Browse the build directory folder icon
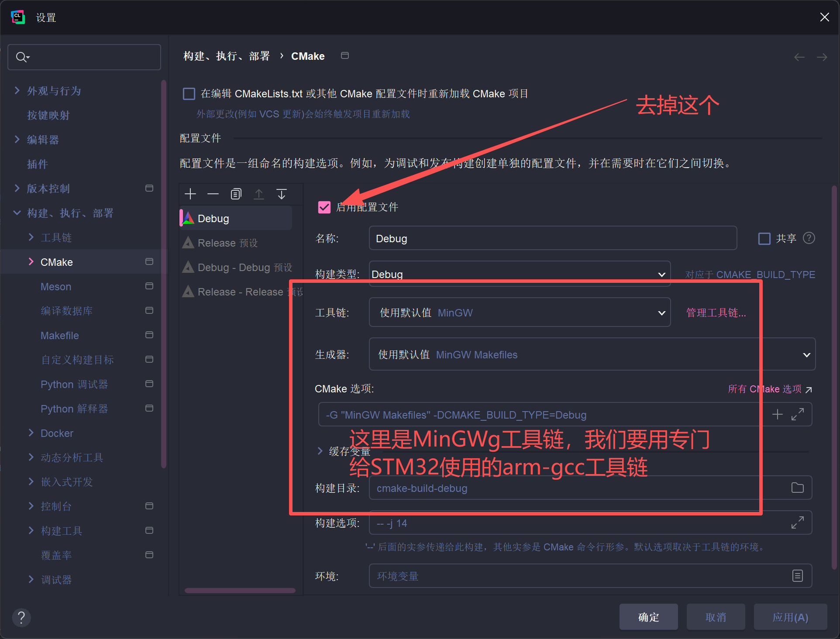Viewport: 840px width, 639px height. [x=798, y=488]
